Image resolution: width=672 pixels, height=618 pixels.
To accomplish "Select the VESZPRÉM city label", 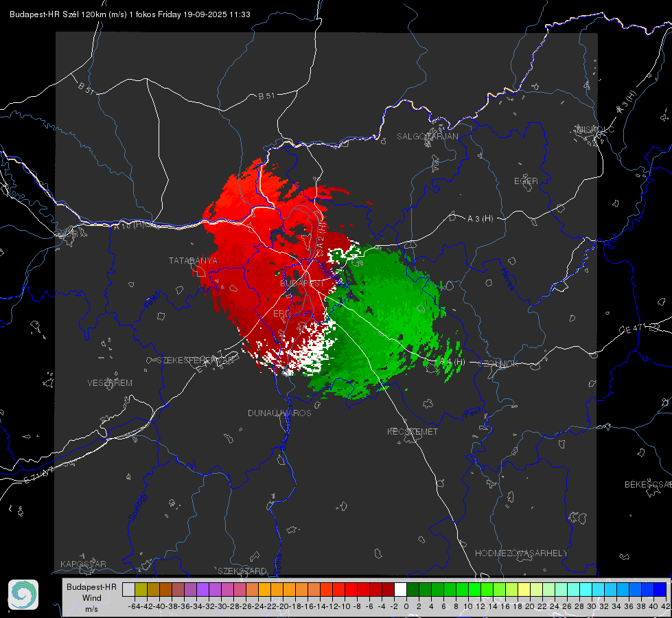I will 110,382.
